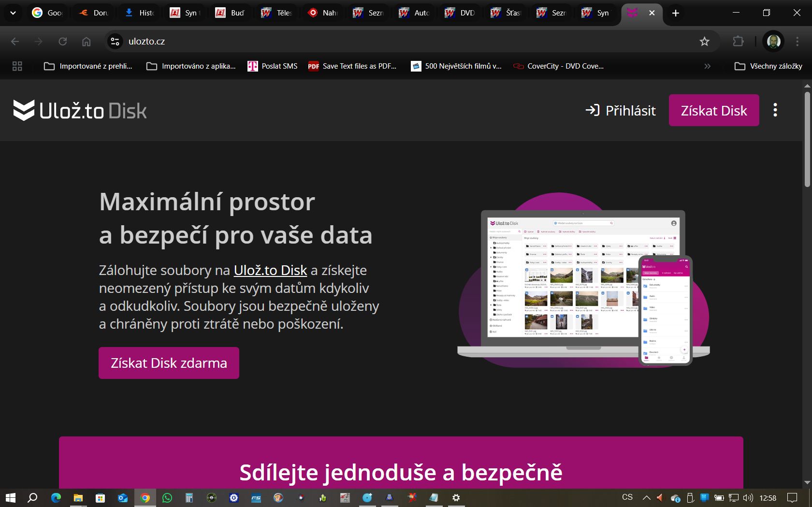Viewport: 812px width, 507px height.
Task: Open a new browser tab
Action: [x=676, y=13]
